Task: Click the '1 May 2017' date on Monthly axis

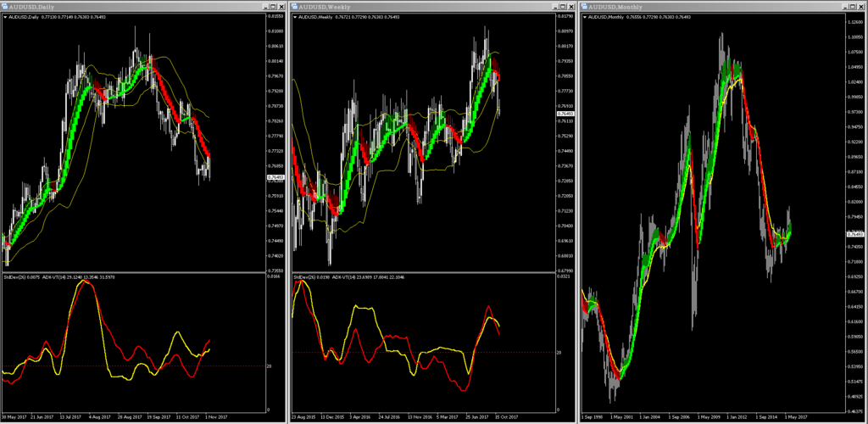Action: point(797,417)
